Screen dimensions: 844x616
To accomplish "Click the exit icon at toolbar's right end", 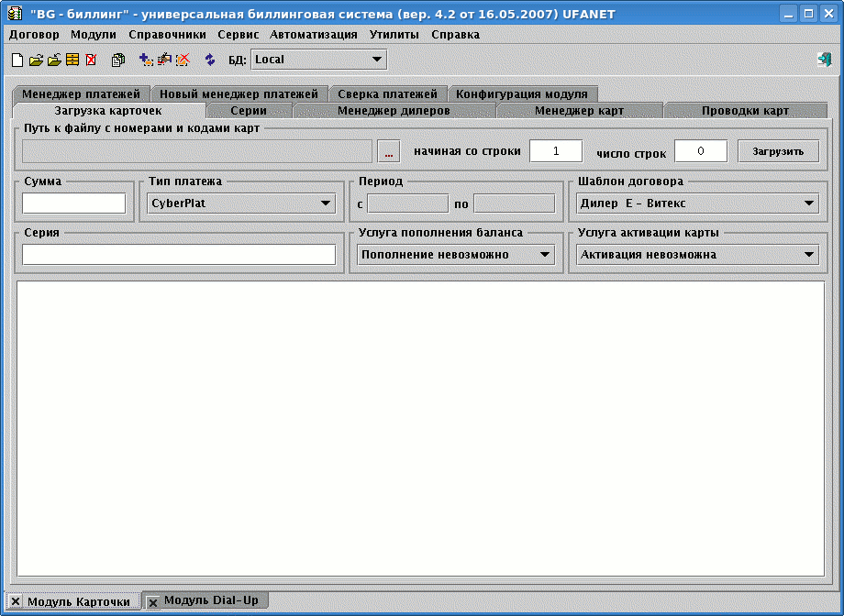I will point(825,60).
